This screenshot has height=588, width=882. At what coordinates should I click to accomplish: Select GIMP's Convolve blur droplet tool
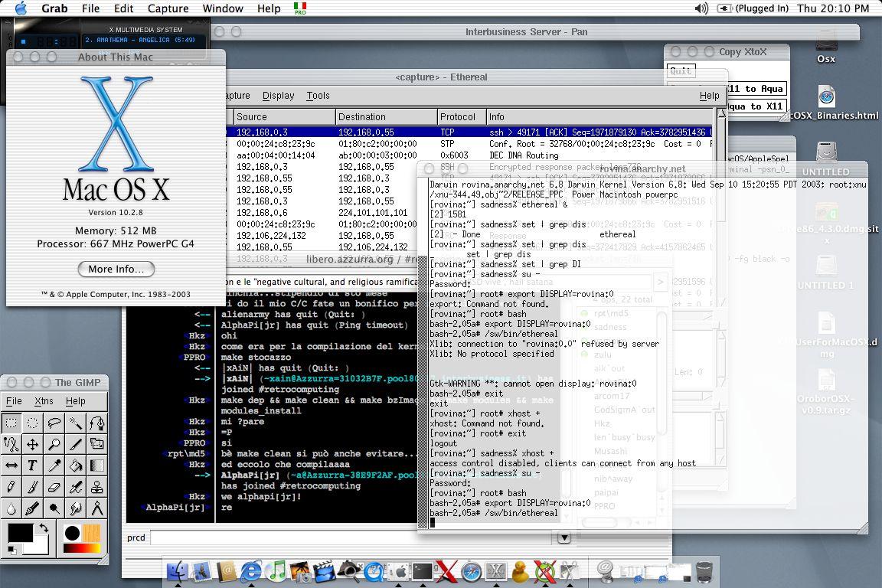tap(11, 508)
